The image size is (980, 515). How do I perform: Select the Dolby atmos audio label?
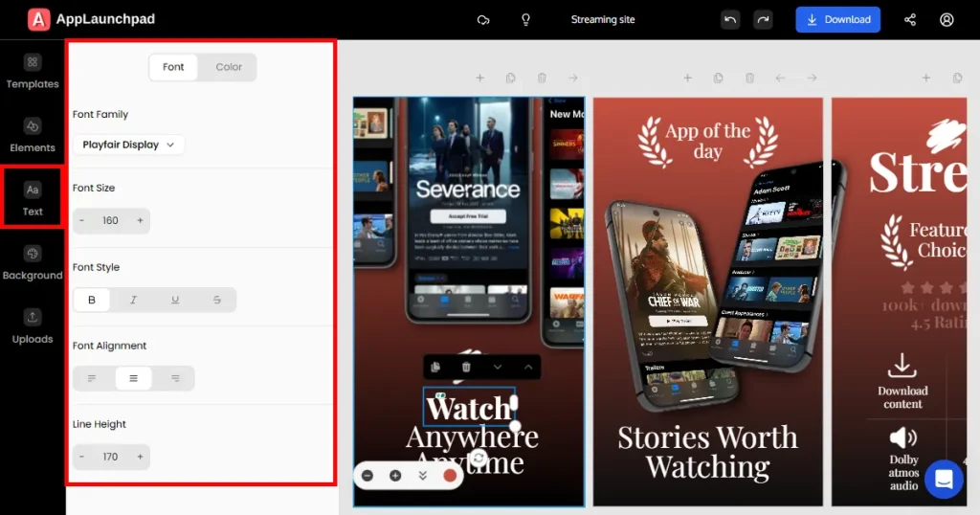coord(903,473)
